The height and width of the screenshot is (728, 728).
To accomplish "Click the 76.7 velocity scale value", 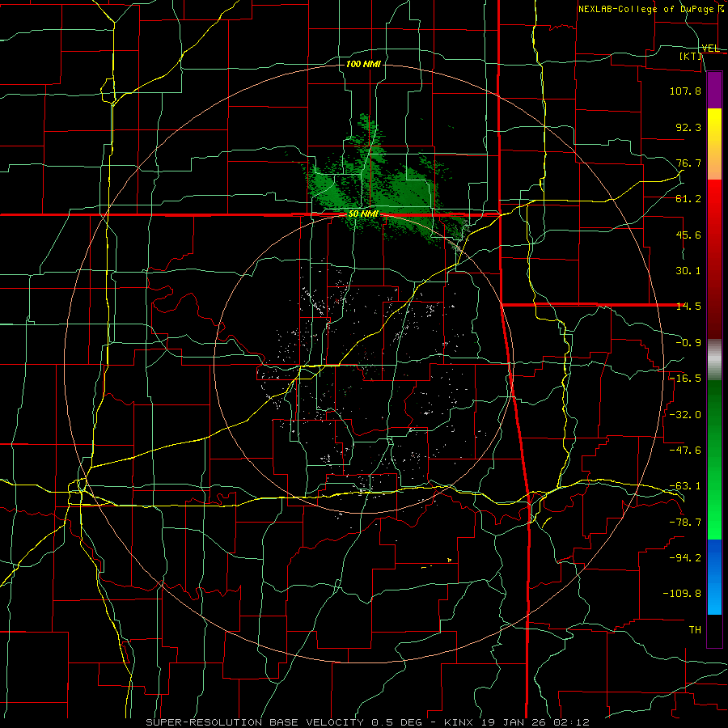I will click(x=688, y=163).
